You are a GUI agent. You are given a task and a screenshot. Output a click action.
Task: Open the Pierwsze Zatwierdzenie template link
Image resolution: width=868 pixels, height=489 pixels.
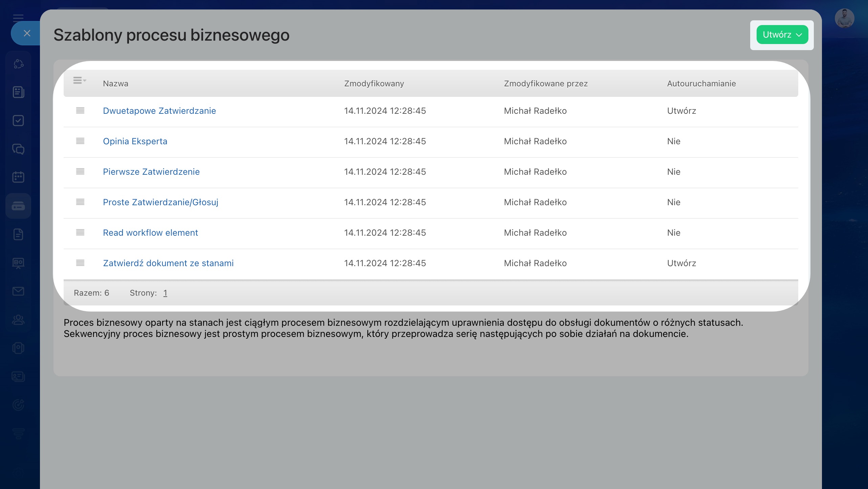(x=151, y=172)
